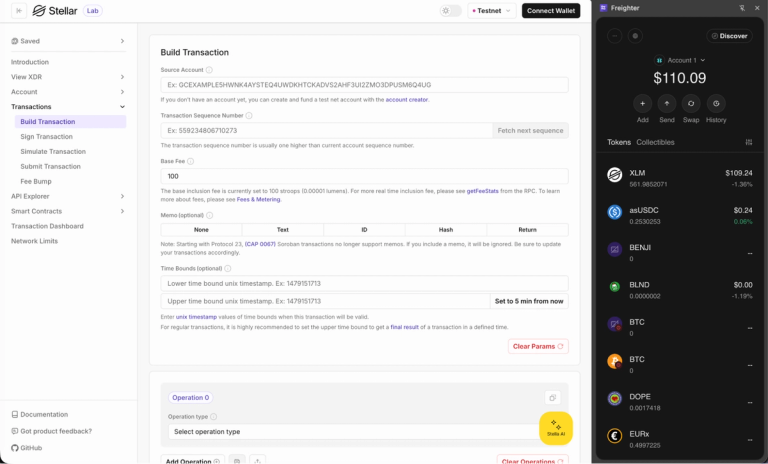Open the getFeeStats link

coord(482,191)
